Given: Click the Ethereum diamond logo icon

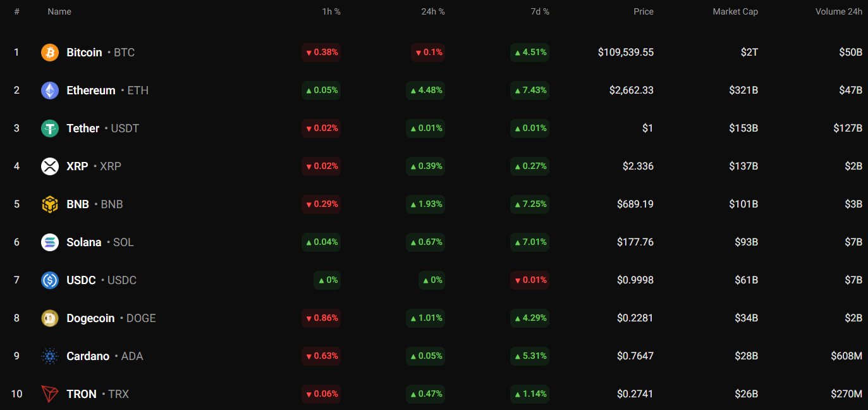Looking at the screenshot, I should pyautogui.click(x=50, y=90).
